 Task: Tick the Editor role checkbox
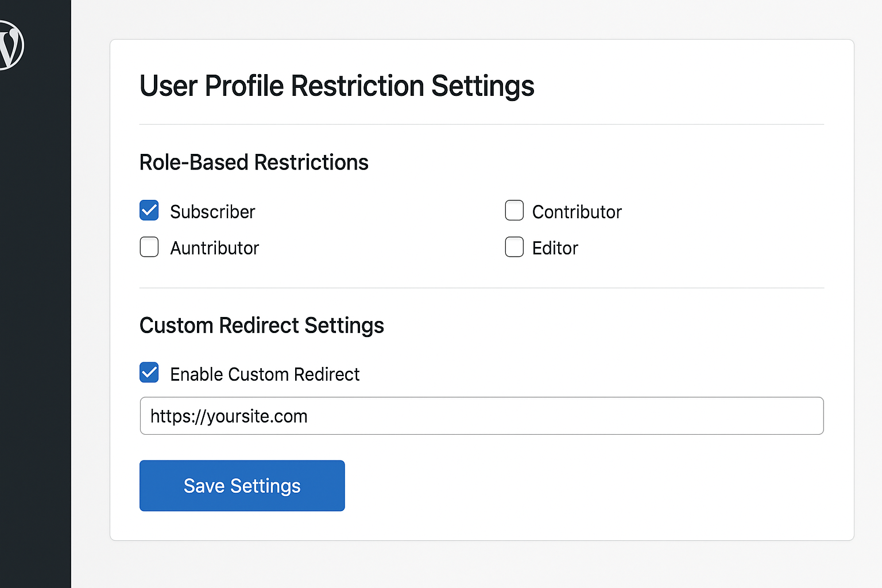(x=514, y=247)
